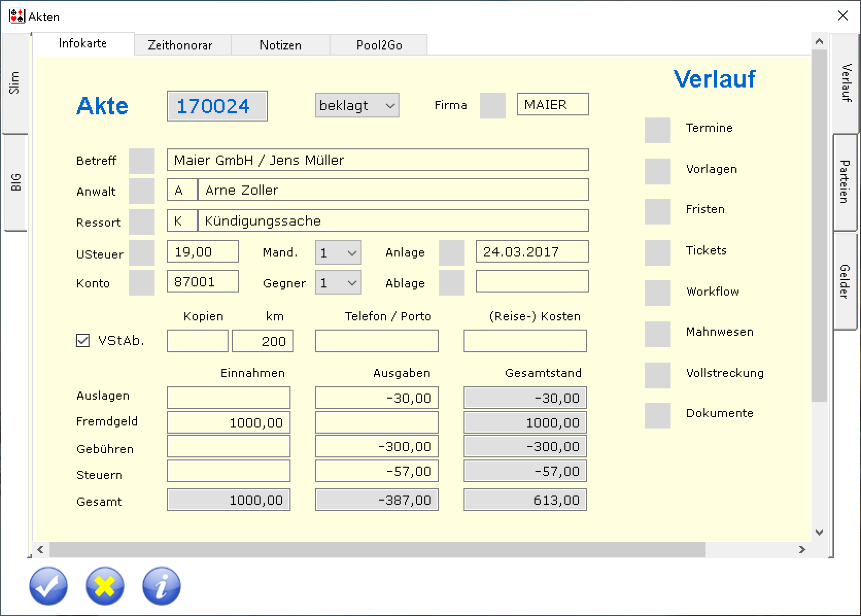This screenshot has width=861, height=616.
Task: Click the Dokumente label in Verlauf list
Action: (x=719, y=414)
